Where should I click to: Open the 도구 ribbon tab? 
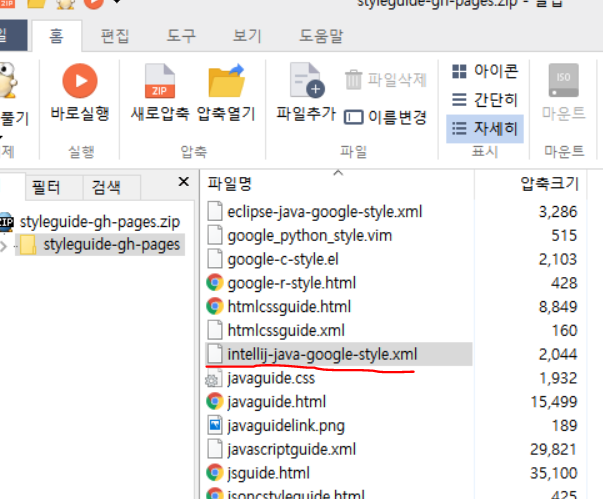(181, 36)
